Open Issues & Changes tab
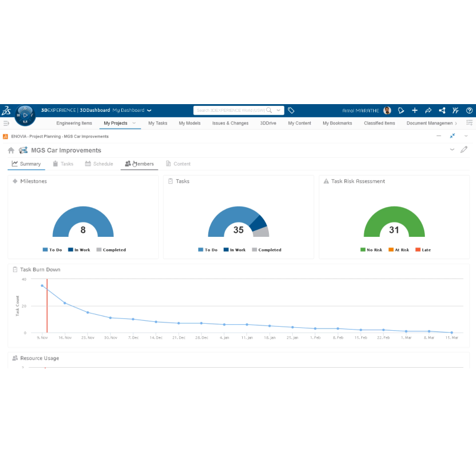Image resolution: width=476 pixels, height=476 pixels. click(230, 123)
